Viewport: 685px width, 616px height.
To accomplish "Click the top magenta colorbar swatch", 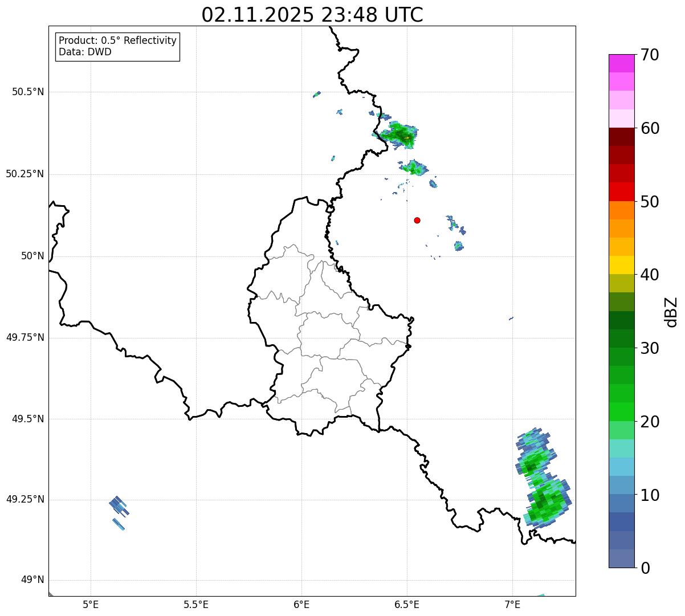I will [621, 63].
